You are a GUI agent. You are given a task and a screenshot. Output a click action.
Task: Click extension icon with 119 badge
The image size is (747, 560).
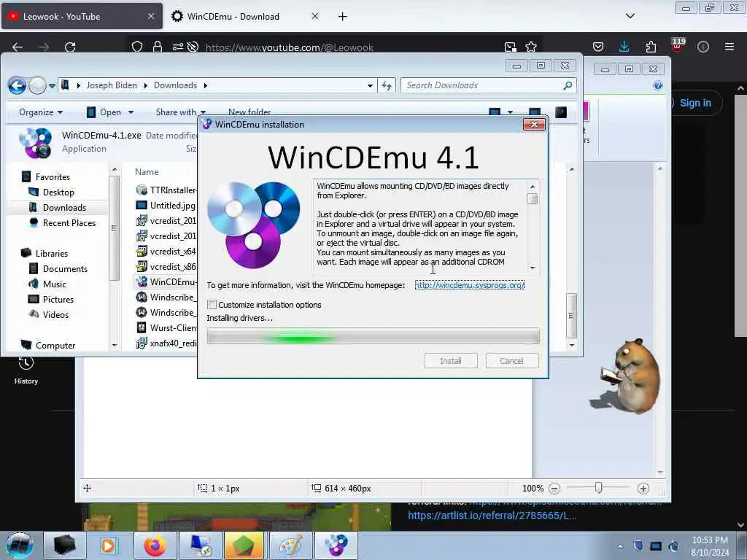[x=677, y=46]
